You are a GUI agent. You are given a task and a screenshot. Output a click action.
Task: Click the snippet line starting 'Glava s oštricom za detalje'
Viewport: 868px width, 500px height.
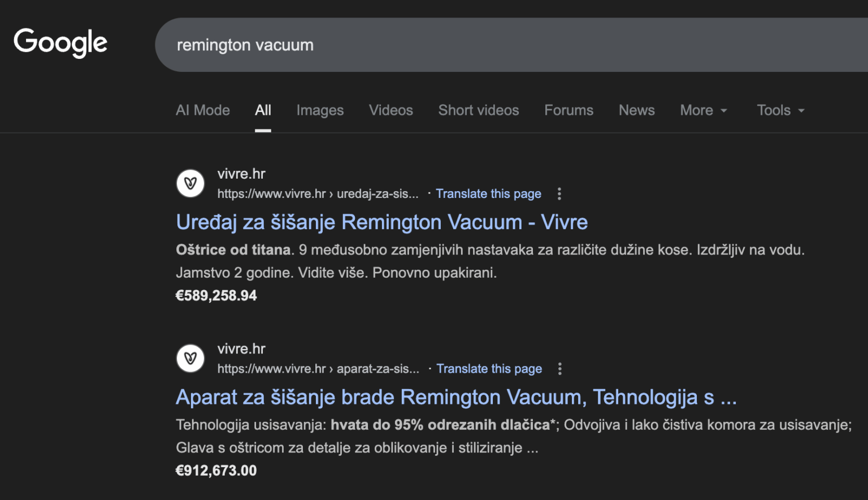pos(357,447)
